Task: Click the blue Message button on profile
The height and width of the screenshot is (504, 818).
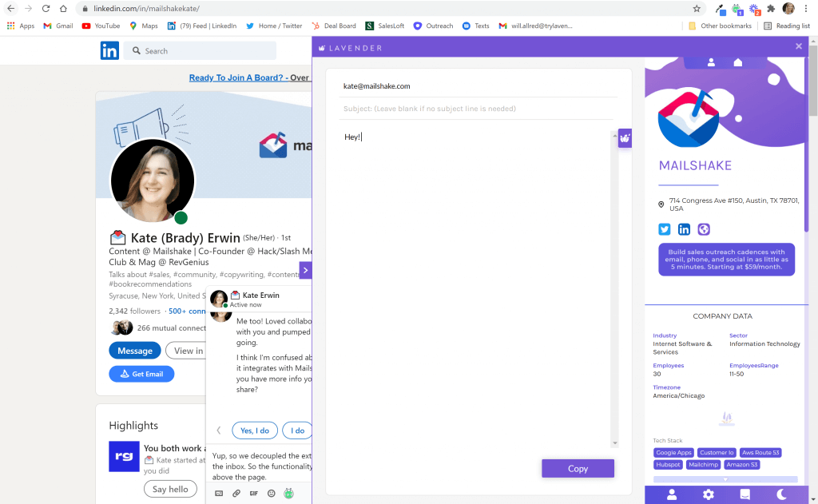Action: (134, 351)
